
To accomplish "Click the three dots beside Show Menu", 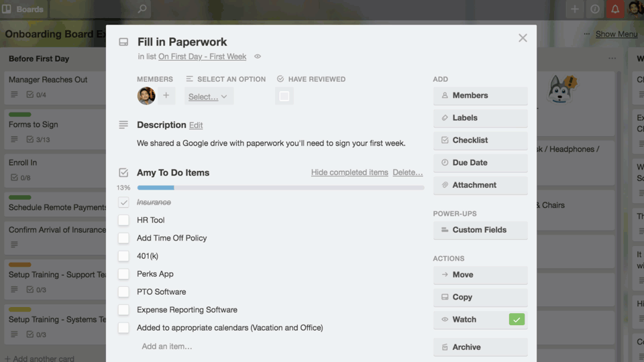I will (586, 34).
